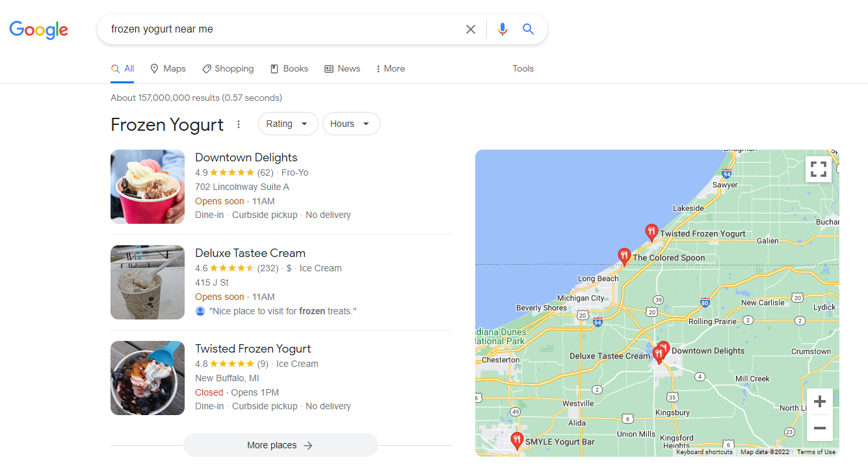The height and width of the screenshot is (473, 868).
Task: Click into the search query field
Action: point(283,29)
